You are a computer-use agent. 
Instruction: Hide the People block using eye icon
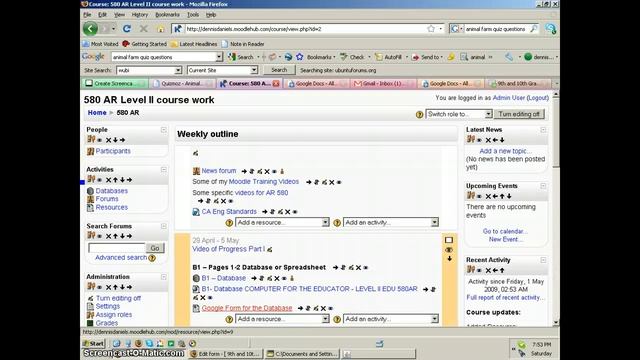(x=100, y=140)
